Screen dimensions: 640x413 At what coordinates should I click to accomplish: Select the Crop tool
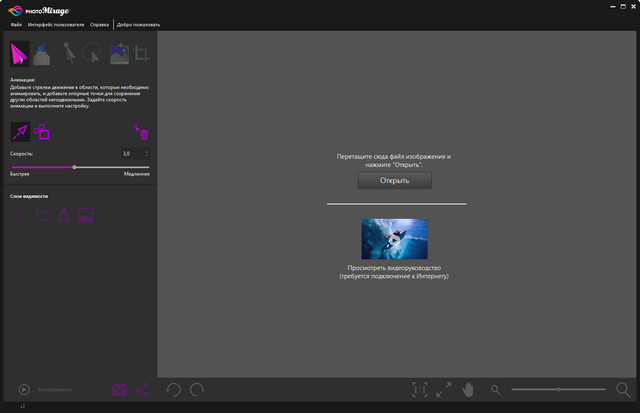[x=142, y=54]
